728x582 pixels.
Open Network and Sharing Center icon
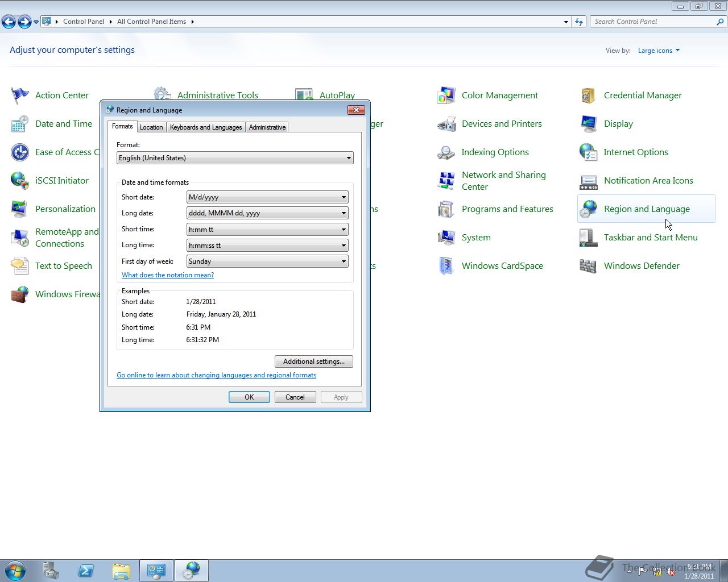tap(446, 181)
